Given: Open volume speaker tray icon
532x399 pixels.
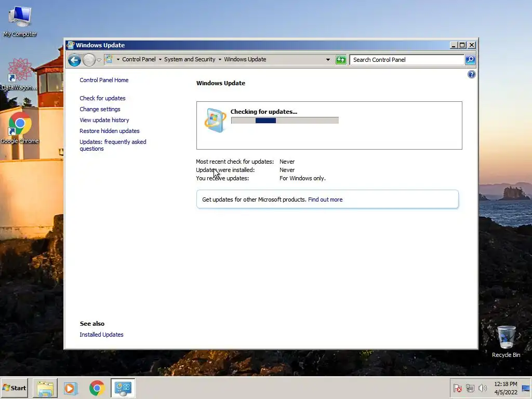Looking at the screenshot, I should point(482,388).
